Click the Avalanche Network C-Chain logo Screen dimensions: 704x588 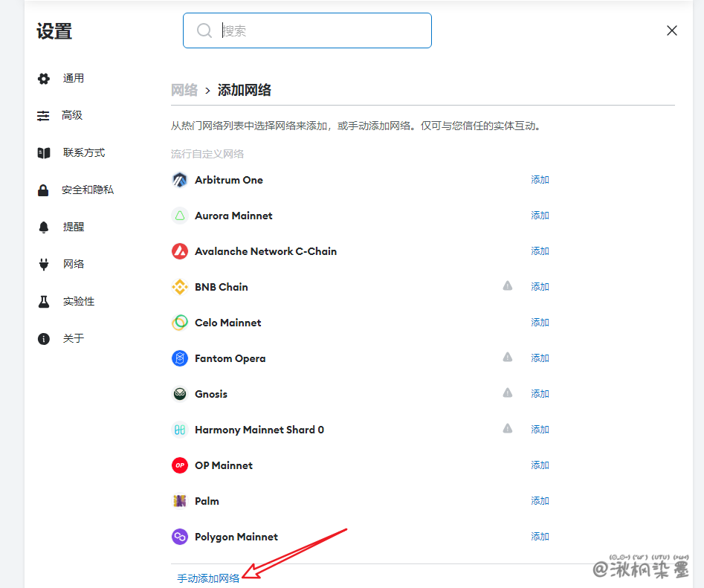179,251
